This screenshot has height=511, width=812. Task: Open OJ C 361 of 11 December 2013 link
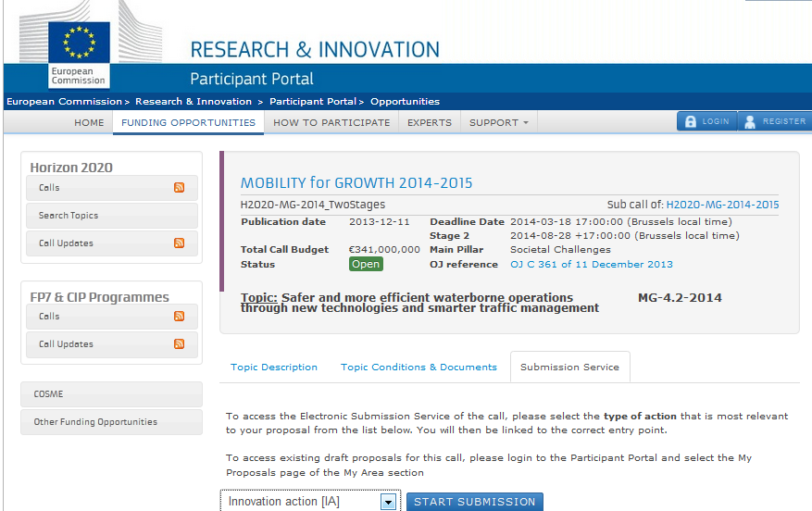592,264
